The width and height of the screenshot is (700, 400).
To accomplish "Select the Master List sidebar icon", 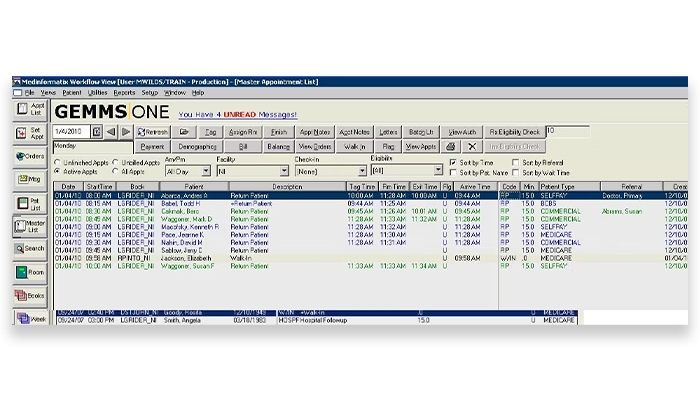I will pos(30,226).
